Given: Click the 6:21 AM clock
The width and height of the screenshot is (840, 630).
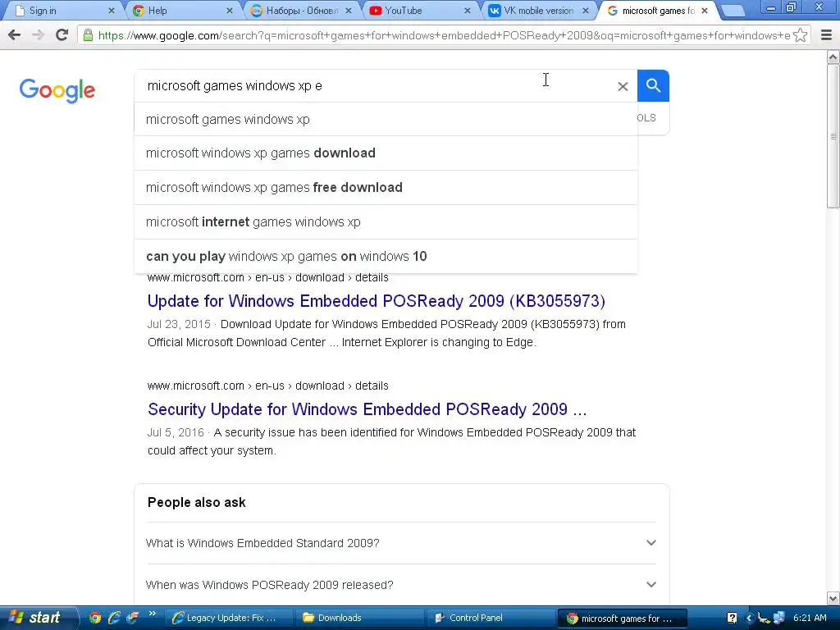Looking at the screenshot, I should [x=810, y=618].
